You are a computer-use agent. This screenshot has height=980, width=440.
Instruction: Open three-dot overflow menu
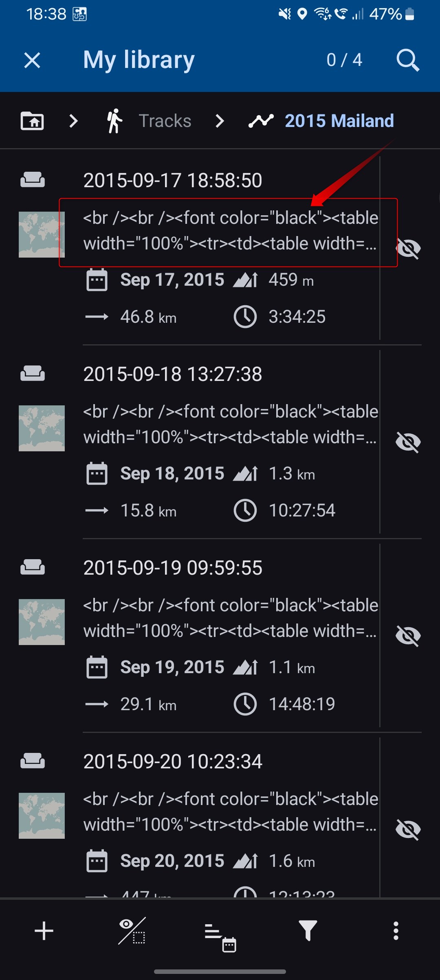tap(396, 931)
